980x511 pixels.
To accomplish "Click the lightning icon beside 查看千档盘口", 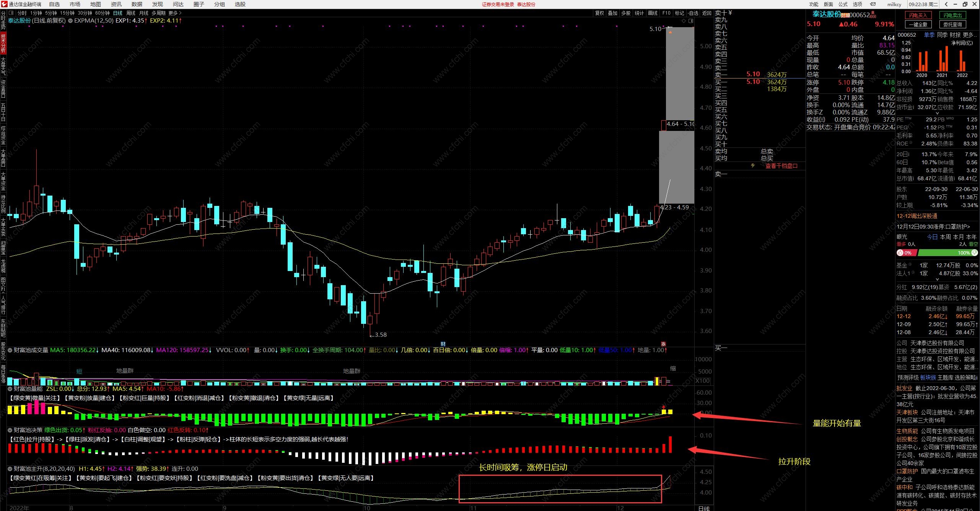I will [x=753, y=166].
